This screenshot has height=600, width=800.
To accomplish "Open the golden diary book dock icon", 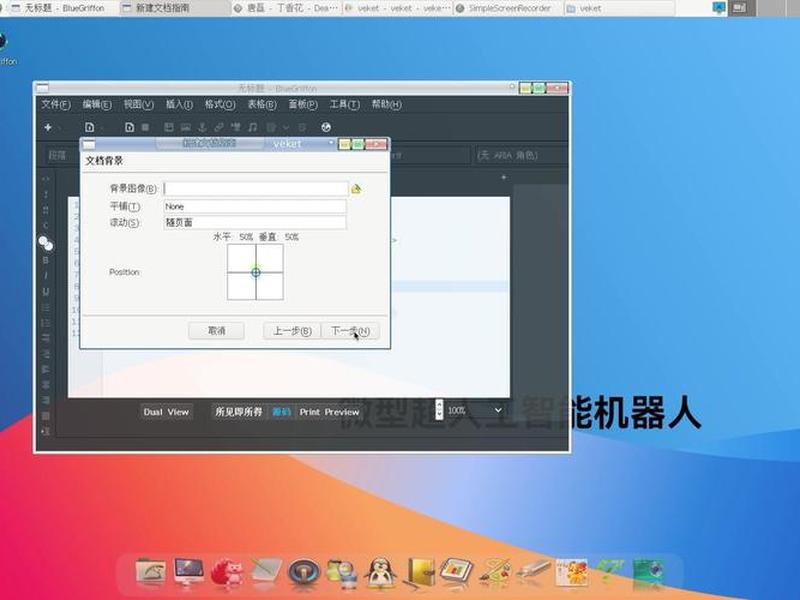I will pyautogui.click(x=419, y=571).
